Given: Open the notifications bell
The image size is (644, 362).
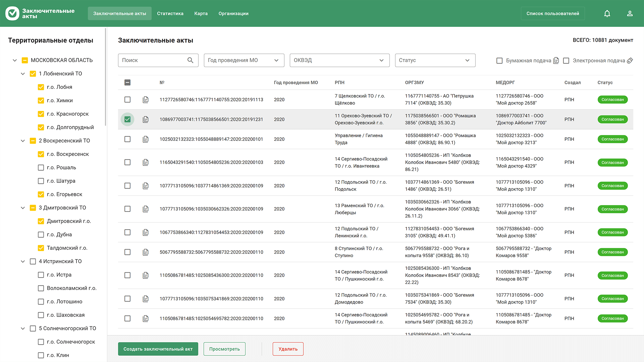Looking at the screenshot, I should pyautogui.click(x=607, y=13).
